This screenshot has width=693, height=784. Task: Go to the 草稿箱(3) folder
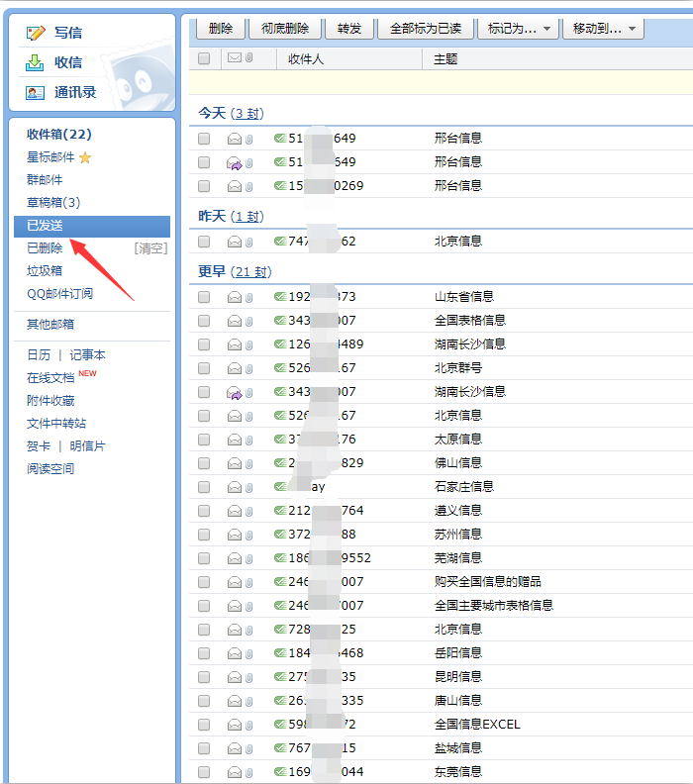click(53, 203)
